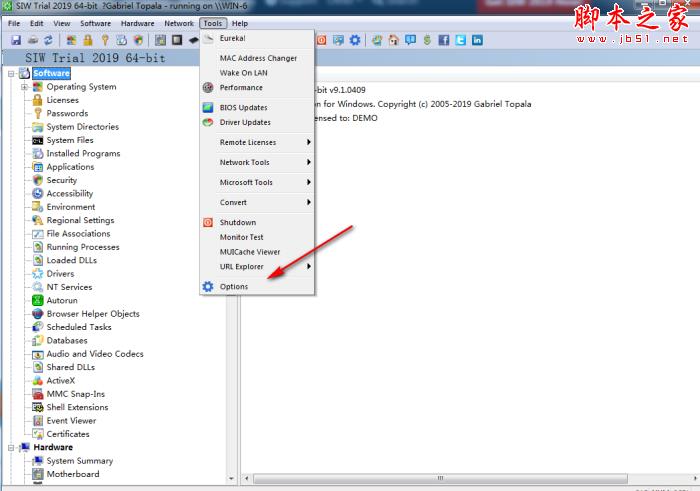
Task: Open the Convert submenu arrow
Action: (308, 202)
